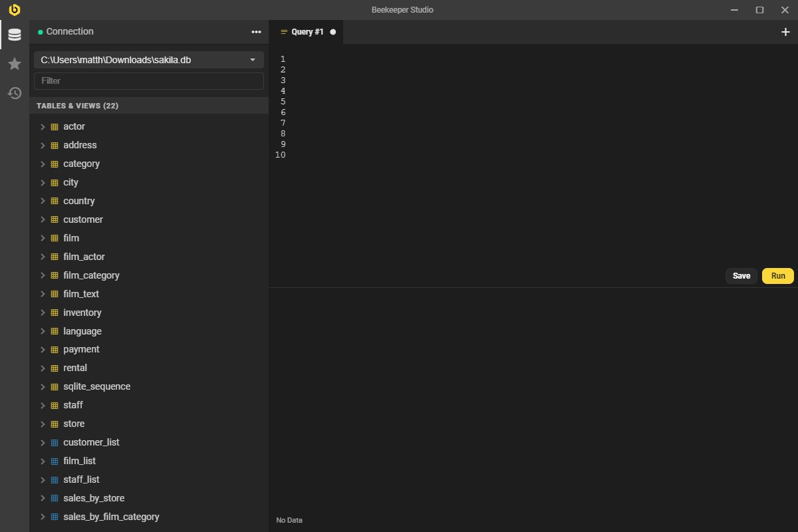798x532 pixels.
Task: Click the Connection status header label
Action: click(70, 32)
